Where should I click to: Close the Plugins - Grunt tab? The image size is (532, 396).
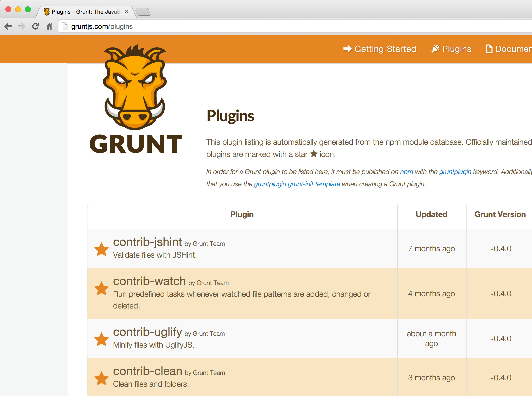point(127,11)
